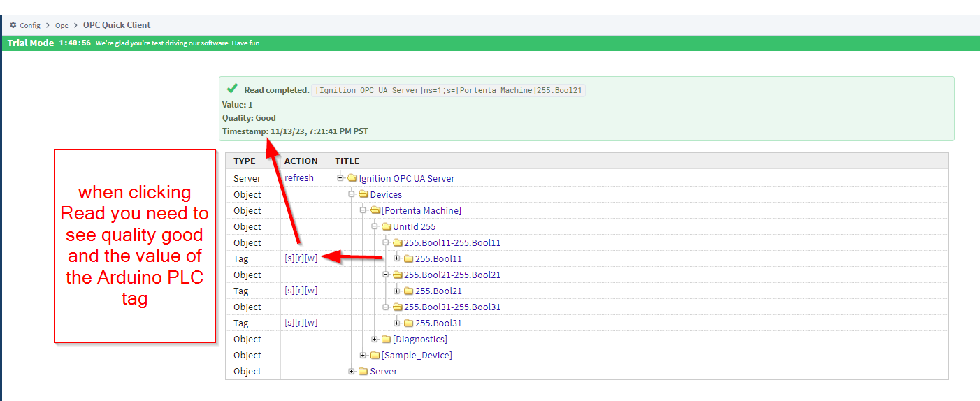980x401 pixels.
Task: Open the Server link at tree bottom
Action: (383, 371)
